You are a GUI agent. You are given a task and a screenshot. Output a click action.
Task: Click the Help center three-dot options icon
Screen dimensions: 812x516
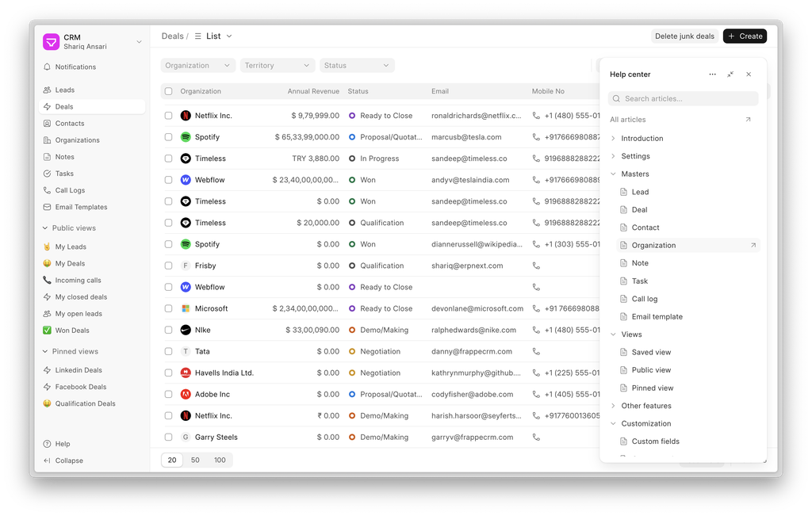click(712, 75)
